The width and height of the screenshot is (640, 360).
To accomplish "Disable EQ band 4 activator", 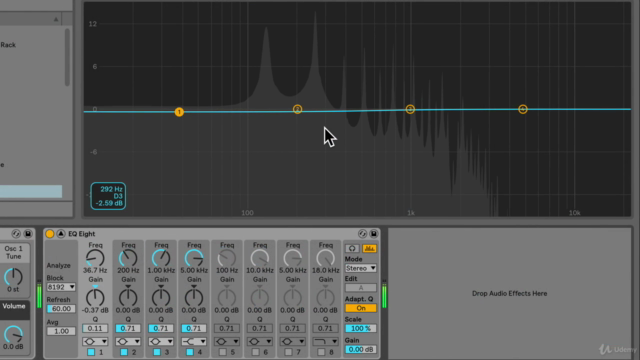I will [x=190, y=352].
